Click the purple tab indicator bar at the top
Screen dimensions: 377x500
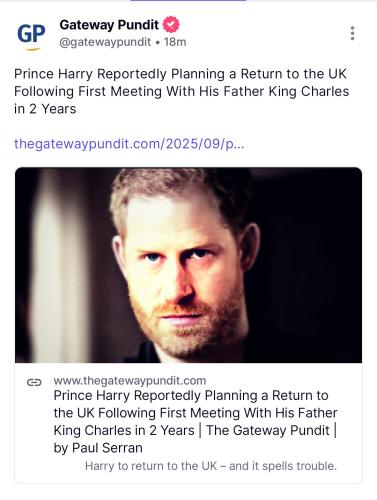[188, 1]
